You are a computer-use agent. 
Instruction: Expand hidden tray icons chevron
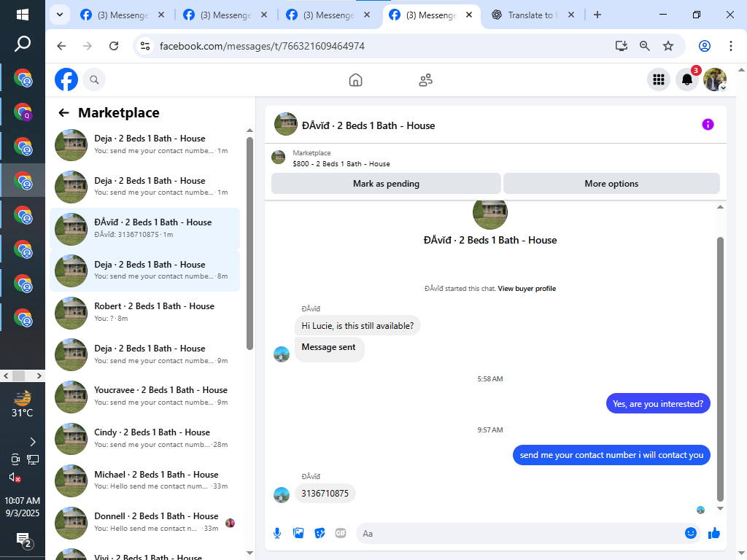pos(32,442)
